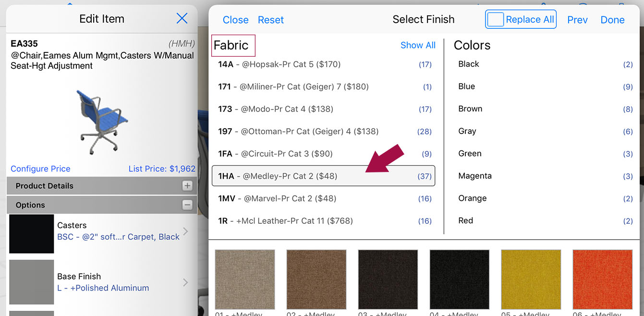Click Show All fabrics link
644x316 pixels.
(418, 45)
